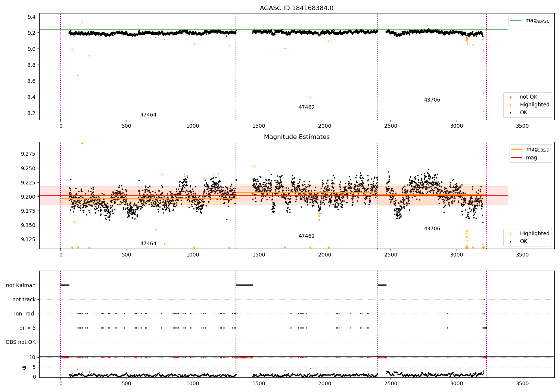Click the "not Kalman" row label

tap(21, 286)
